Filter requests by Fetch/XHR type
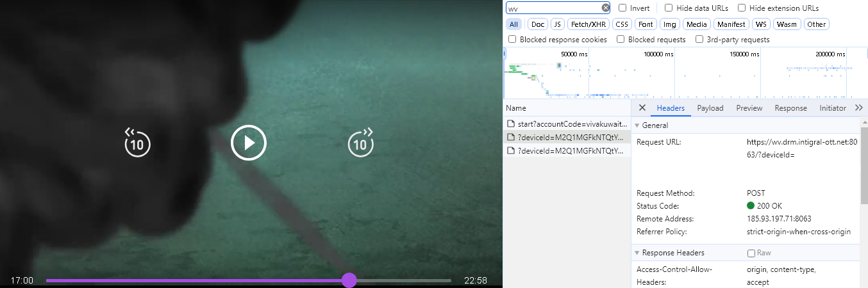This screenshot has height=288, width=868. (x=588, y=24)
